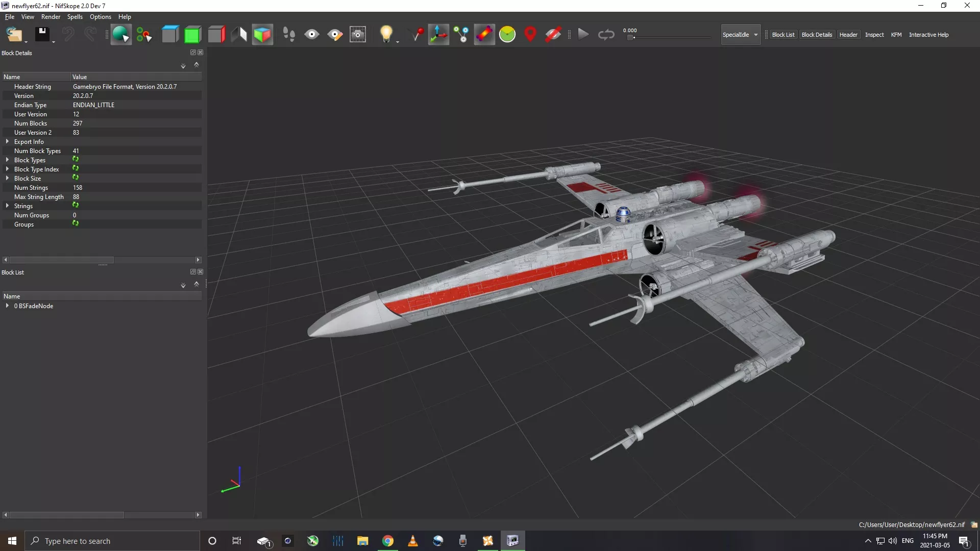Open the Save icon dropdown arrow
Screen dimensions: 980x551
coord(54,42)
